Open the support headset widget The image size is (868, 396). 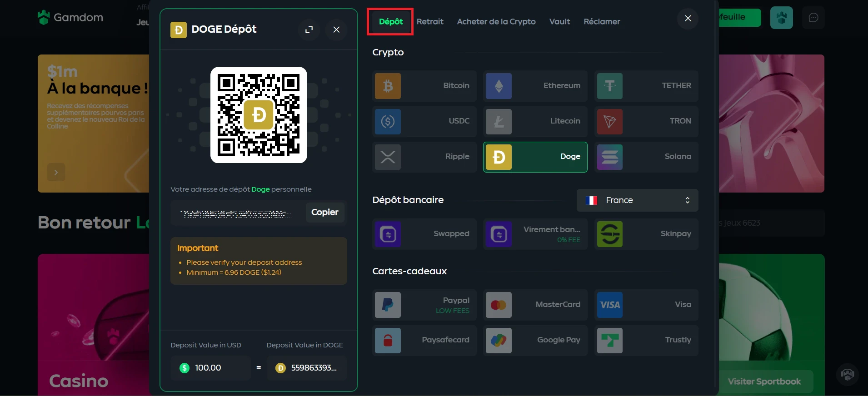848,375
